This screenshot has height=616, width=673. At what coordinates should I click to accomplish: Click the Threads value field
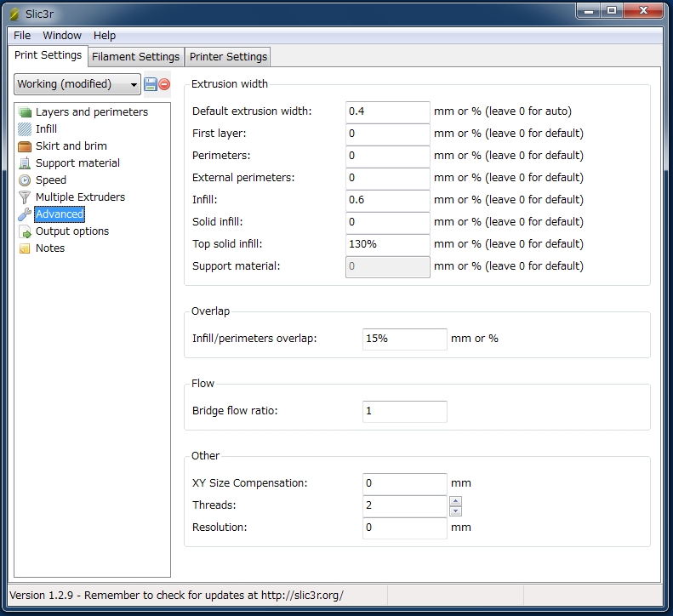[x=405, y=505]
